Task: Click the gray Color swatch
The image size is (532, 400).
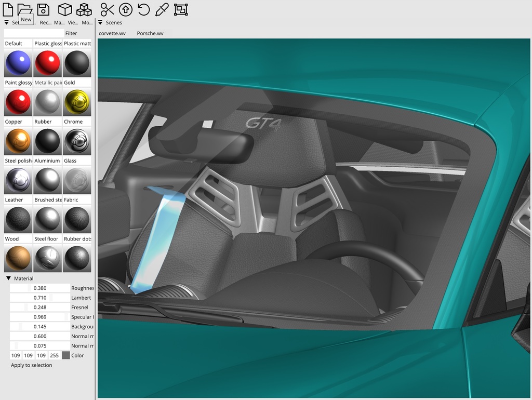Action: (x=66, y=355)
